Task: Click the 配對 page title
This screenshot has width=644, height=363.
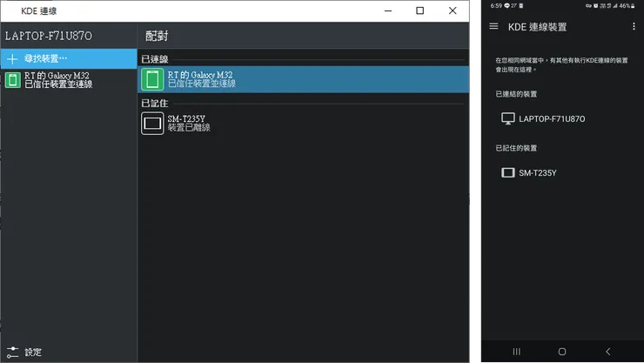Action: (x=157, y=36)
